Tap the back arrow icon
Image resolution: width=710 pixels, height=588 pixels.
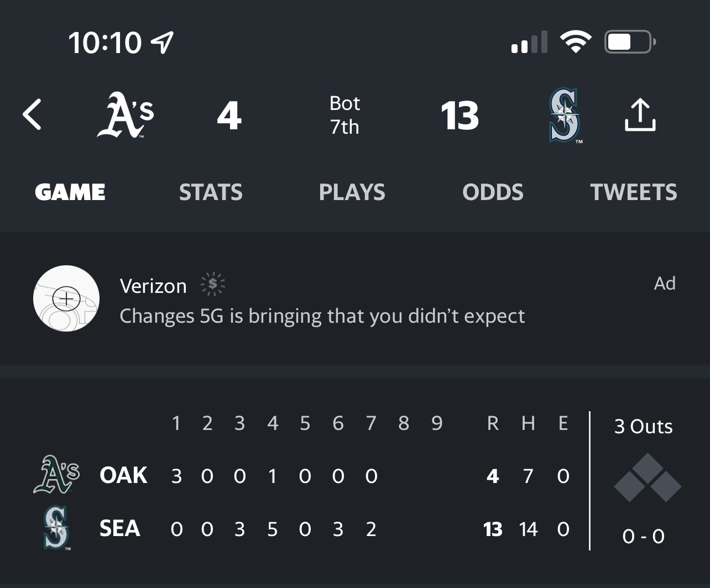point(32,115)
